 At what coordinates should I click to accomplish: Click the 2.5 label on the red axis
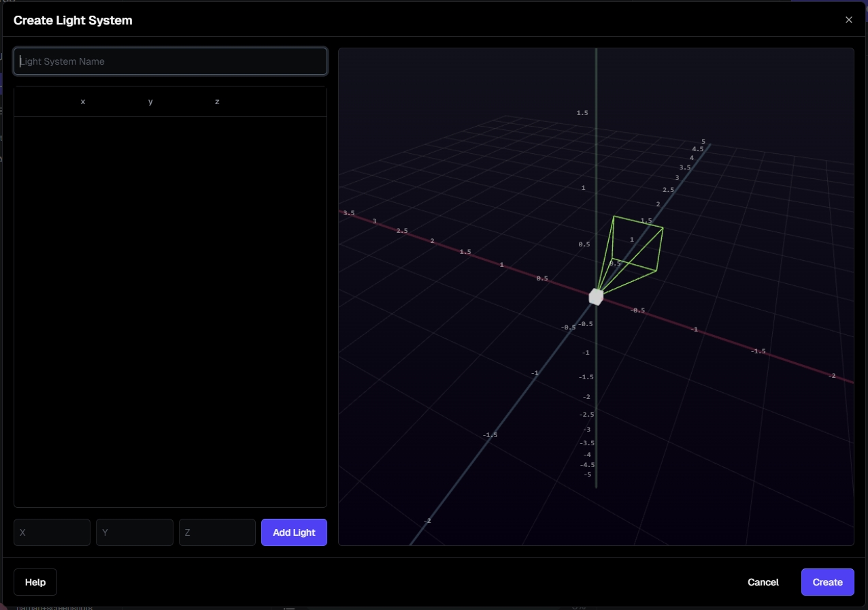tap(402, 231)
